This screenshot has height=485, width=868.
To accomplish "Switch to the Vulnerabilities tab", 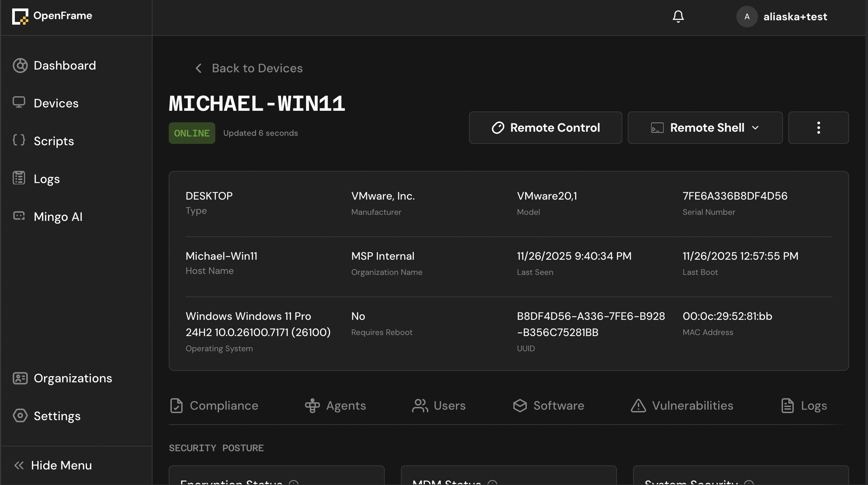I will click(x=682, y=406).
